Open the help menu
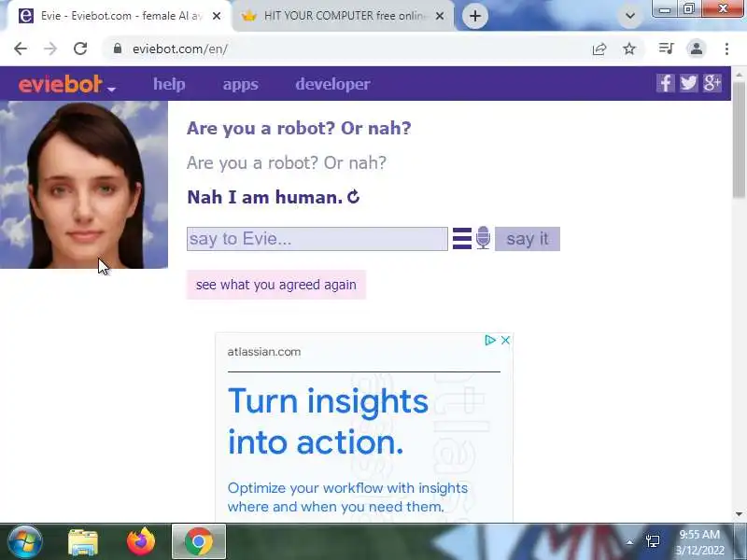 (x=169, y=84)
